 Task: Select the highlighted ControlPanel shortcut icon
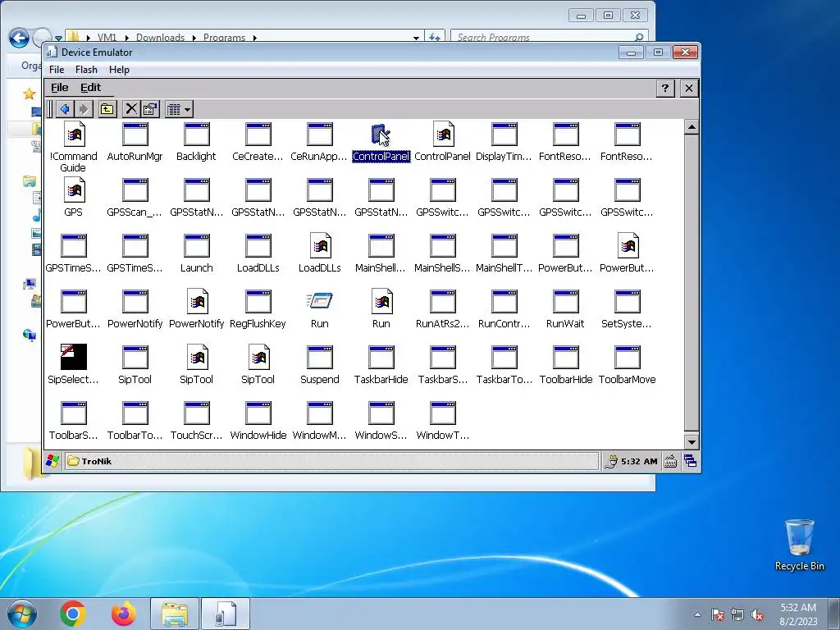point(381,135)
